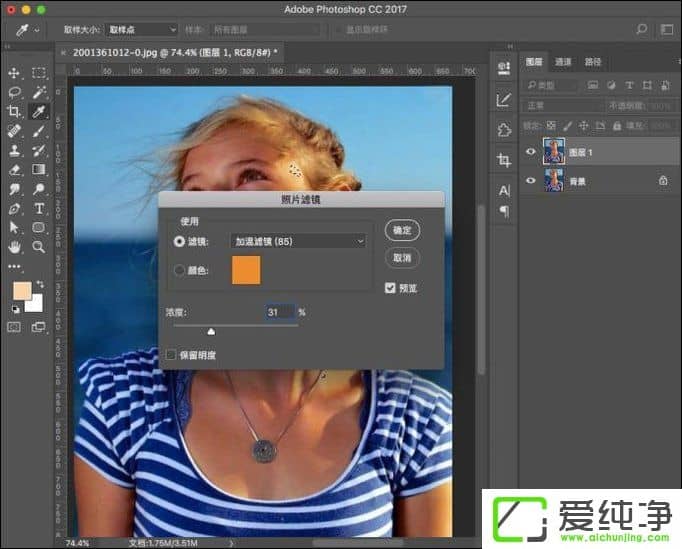Choose the Eraser tool
Viewport: 682px width, 549px height.
(14, 170)
